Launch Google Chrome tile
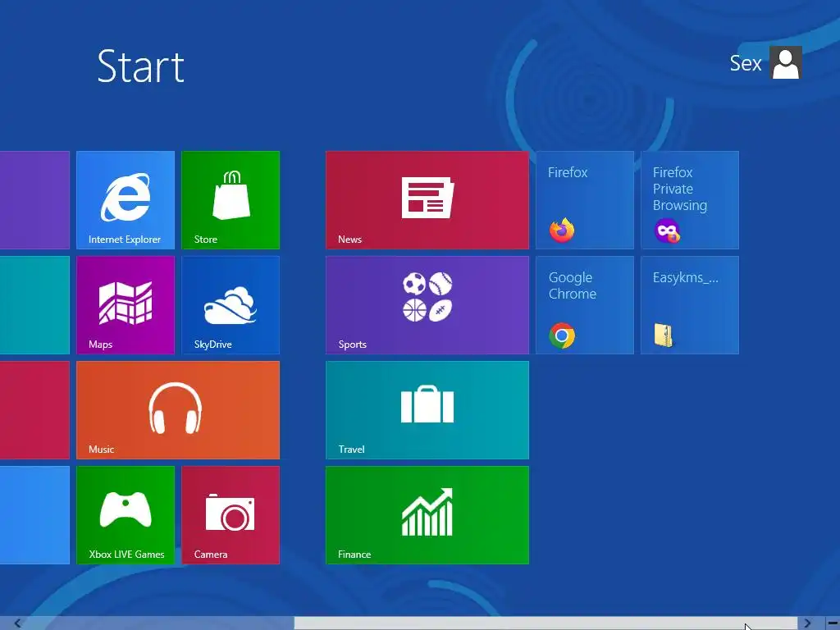 tap(584, 305)
